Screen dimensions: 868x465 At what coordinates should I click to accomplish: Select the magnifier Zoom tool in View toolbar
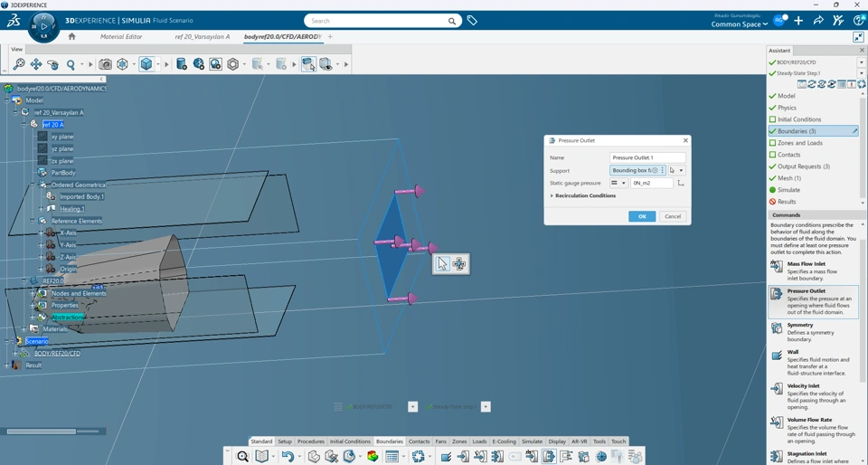(71, 64)
